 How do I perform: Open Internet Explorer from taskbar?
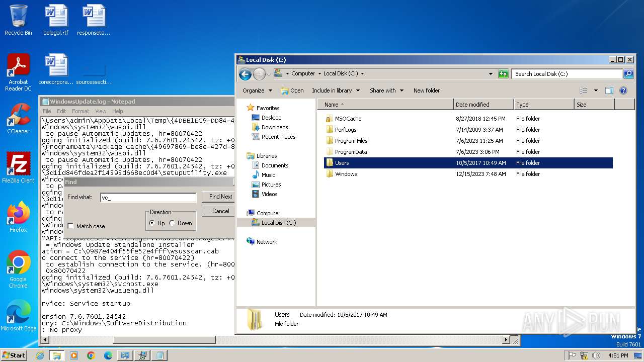tap(40, 355)
